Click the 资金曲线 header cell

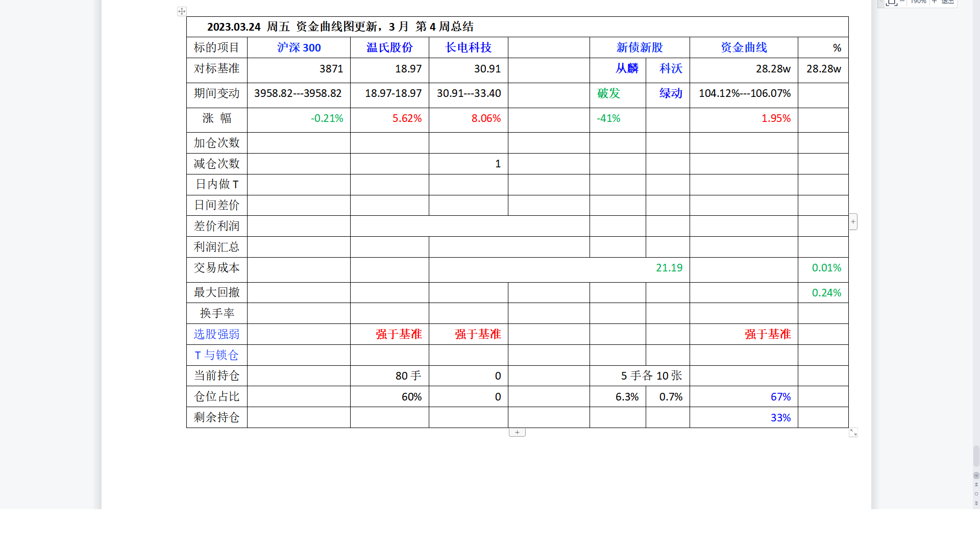[744, 47]
